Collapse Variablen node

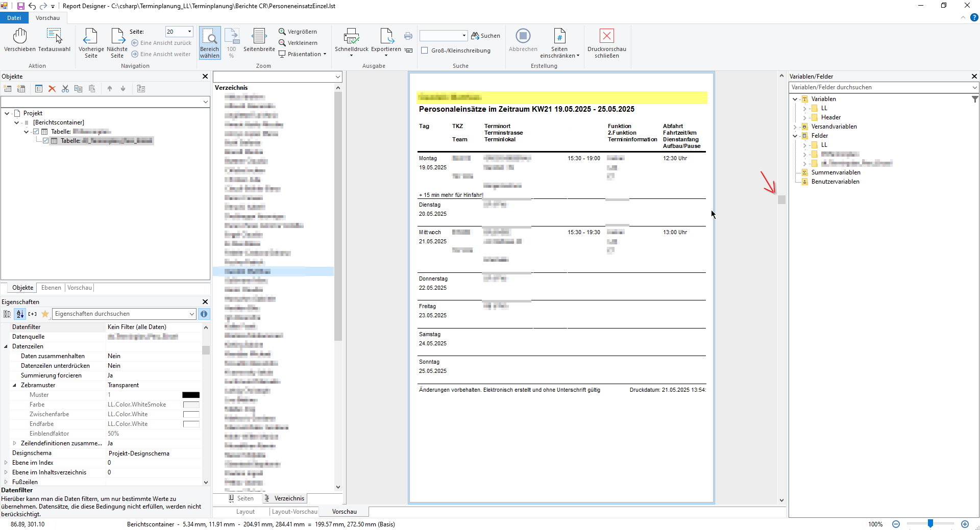pyautogui.click(x=795, y=99)
